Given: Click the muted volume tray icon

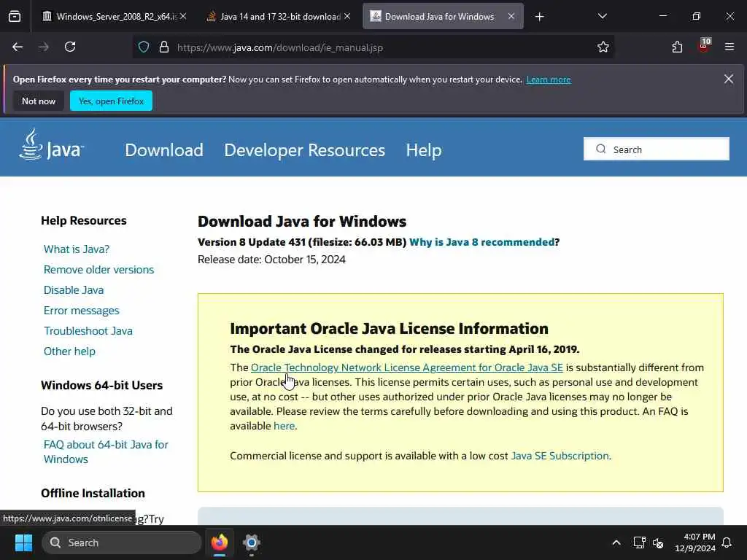Looking at the screenshot, I should coord(659,542).
